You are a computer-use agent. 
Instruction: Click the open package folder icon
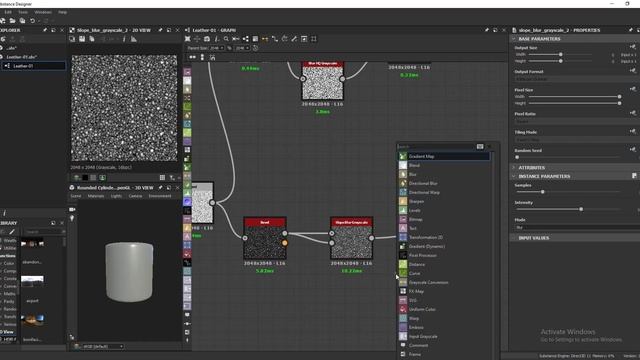pyautogui.click(x=12, y=21)
